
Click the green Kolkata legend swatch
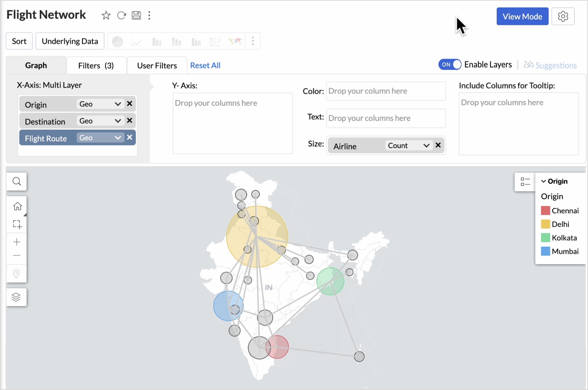545,238
